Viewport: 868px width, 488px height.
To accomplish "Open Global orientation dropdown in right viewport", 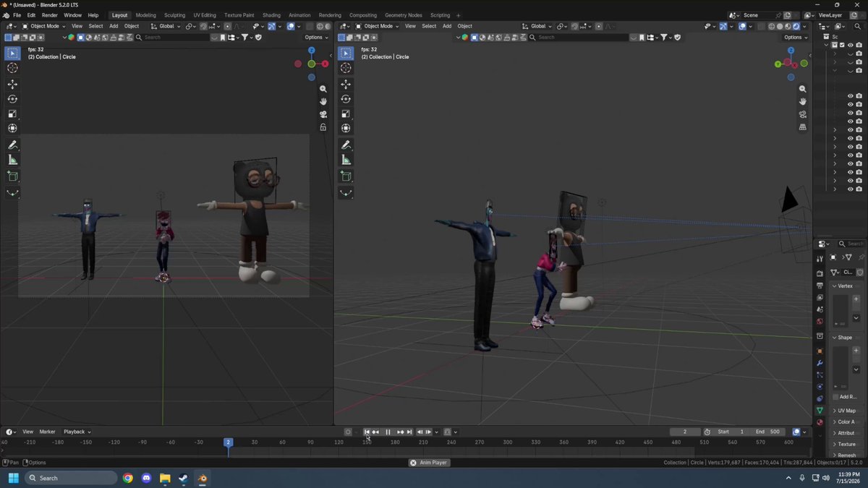I will [537, 27].
